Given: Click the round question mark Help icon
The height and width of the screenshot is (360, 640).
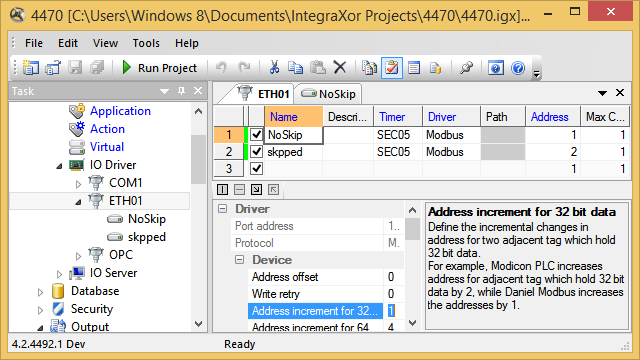Looking at the screenshot, I should (x=518, y=67).
